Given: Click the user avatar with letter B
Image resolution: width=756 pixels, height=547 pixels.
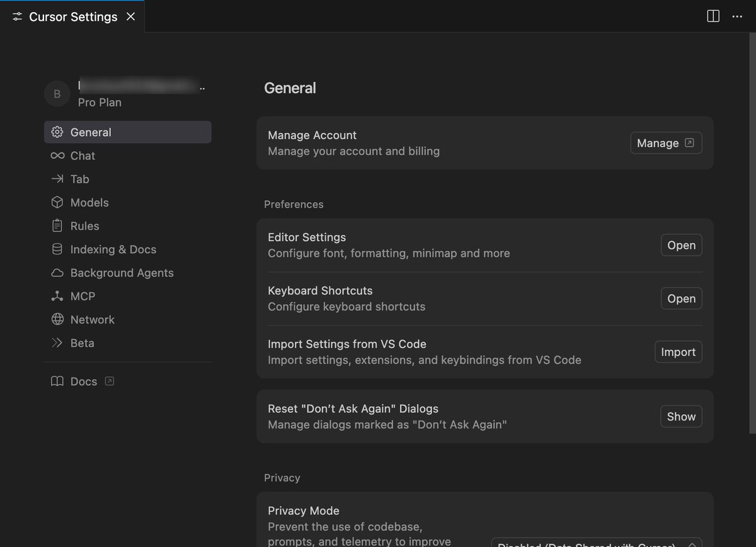Looking at the screenshot, I should (57, 94).
